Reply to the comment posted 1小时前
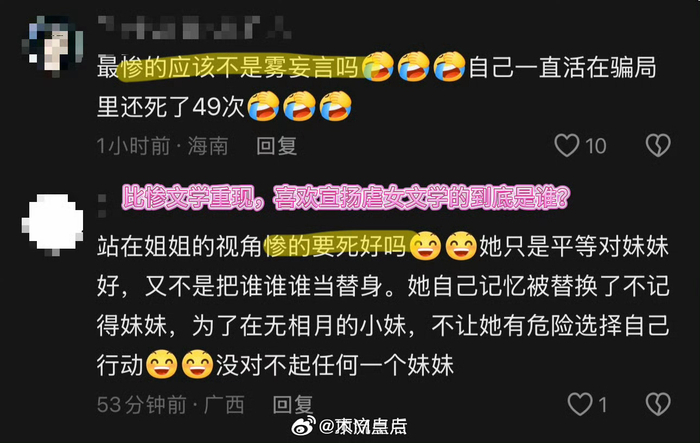 276,146
